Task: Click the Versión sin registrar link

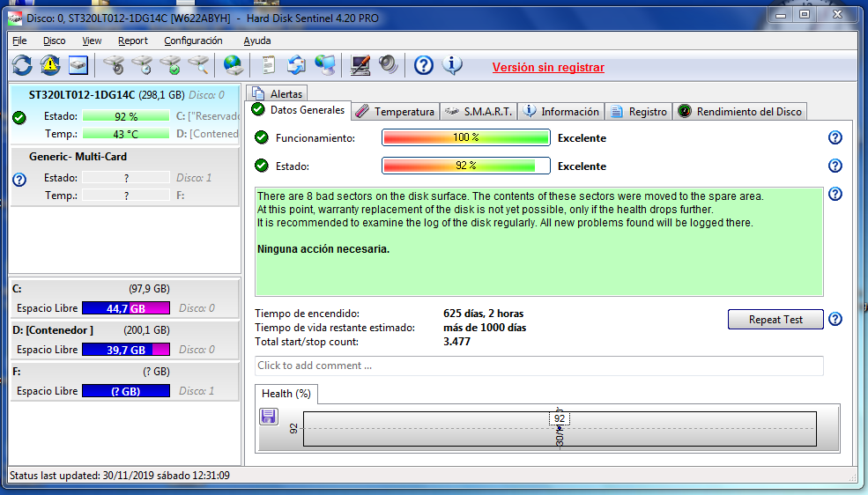Action: [x=548, y=67]
